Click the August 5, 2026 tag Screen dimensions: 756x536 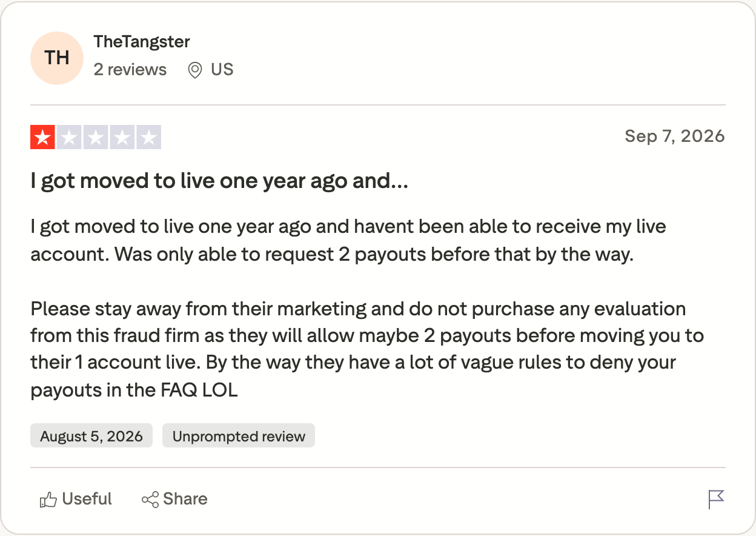pyautogui.click(x=91, y=436)
